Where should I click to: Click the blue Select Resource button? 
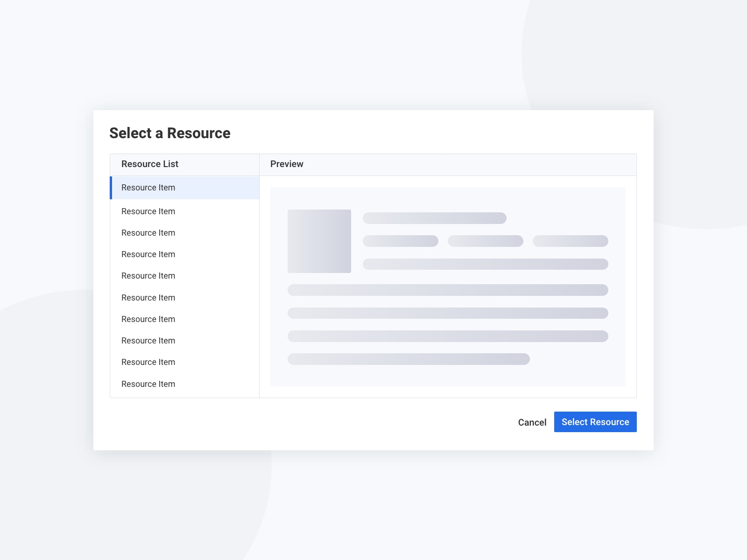click(x=595, y=422)
